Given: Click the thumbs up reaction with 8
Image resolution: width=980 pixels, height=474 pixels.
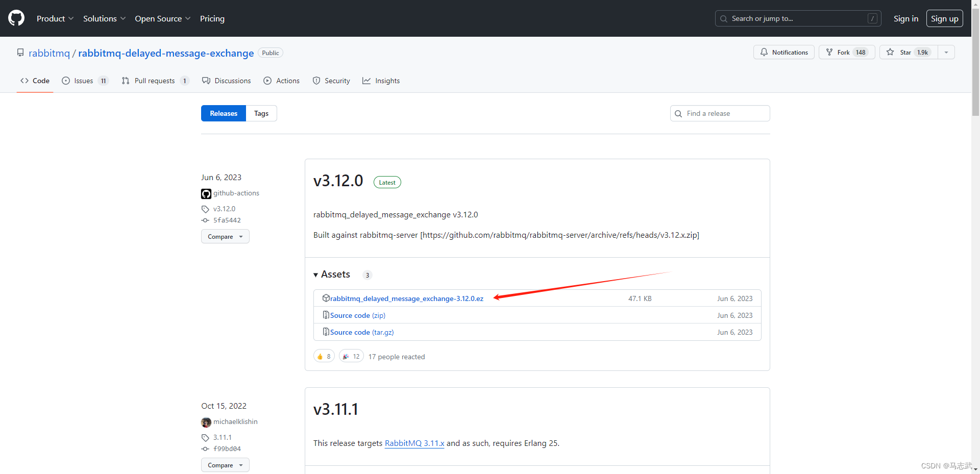Looking at the screenshot, I should point(324,356).
